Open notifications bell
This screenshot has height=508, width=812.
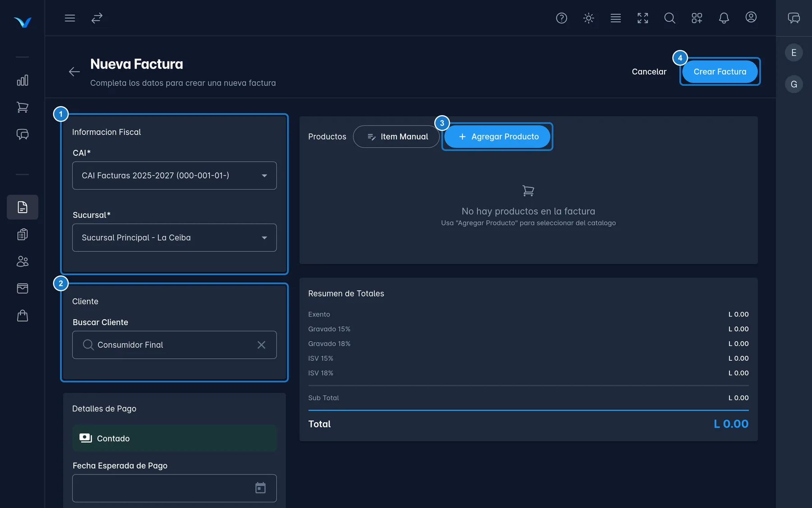tap(724, 18)
